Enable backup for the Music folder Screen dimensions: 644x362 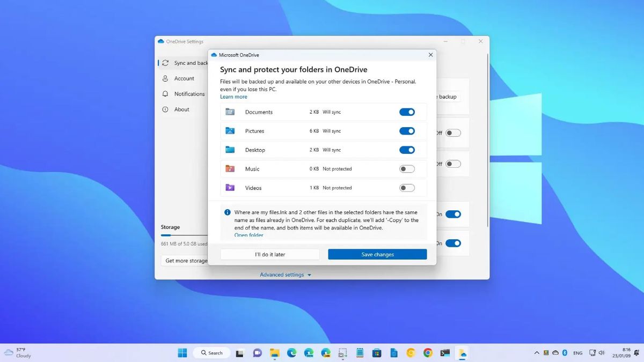click(x=407, y=169)
